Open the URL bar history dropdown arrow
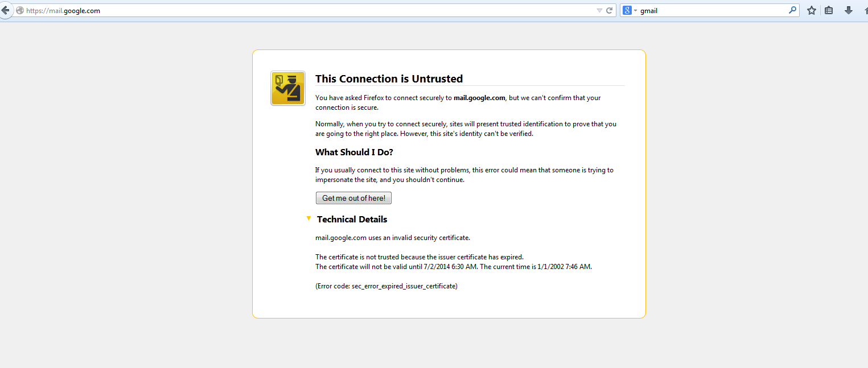Image resolution: width=868 pixels, height=368 pixels. (599, 11)
